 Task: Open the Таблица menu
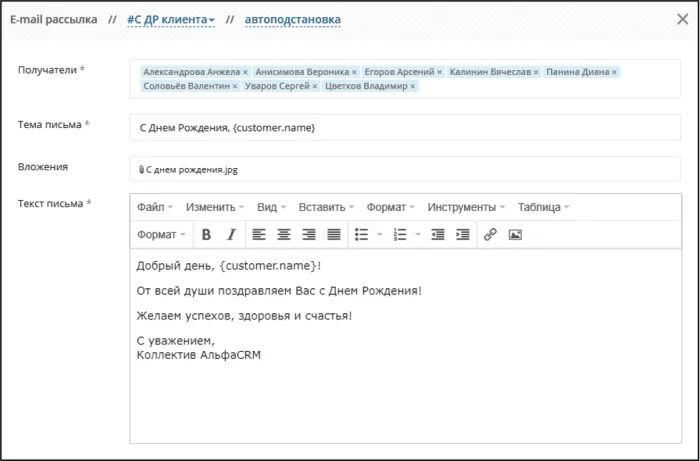pos(543,207)
